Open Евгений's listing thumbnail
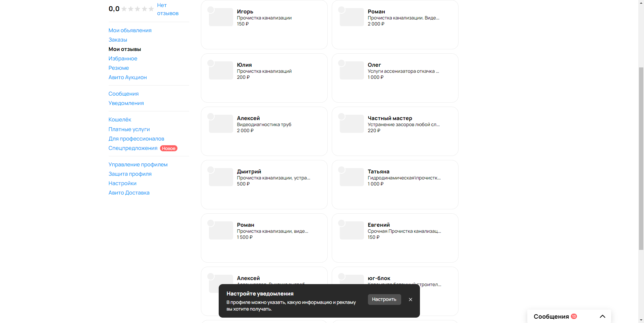This screenshot has width=644, height=323. click(352, 230)
